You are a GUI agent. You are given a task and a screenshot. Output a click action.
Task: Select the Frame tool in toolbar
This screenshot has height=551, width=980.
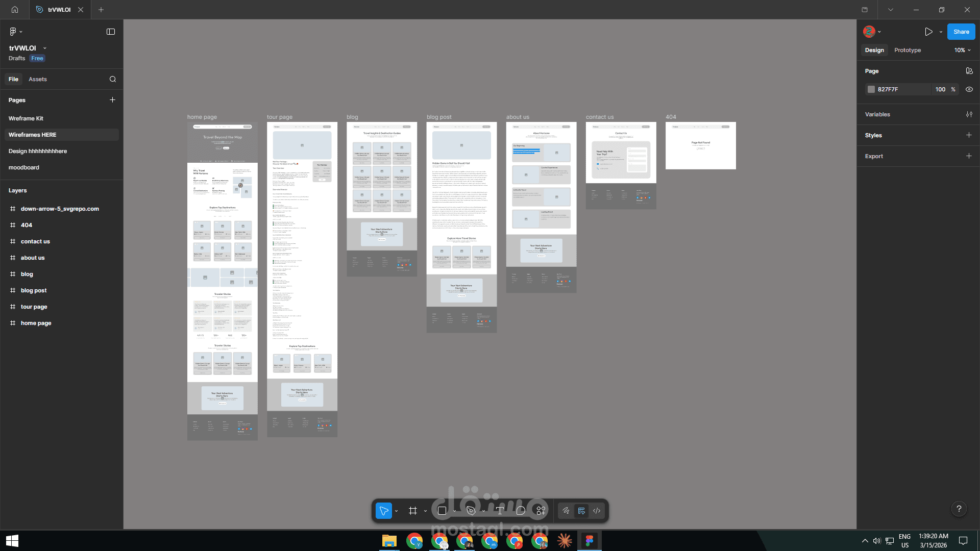tap(413, 511)
